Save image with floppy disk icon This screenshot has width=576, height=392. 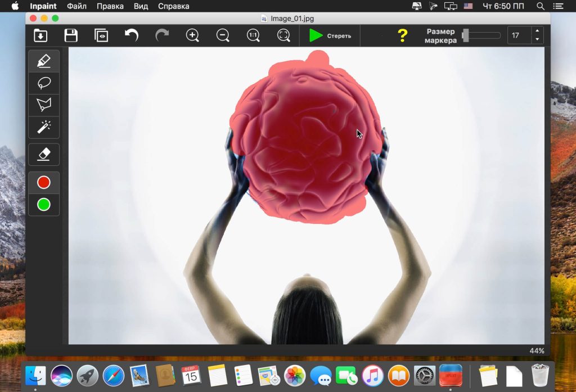[x=71, y=36]
